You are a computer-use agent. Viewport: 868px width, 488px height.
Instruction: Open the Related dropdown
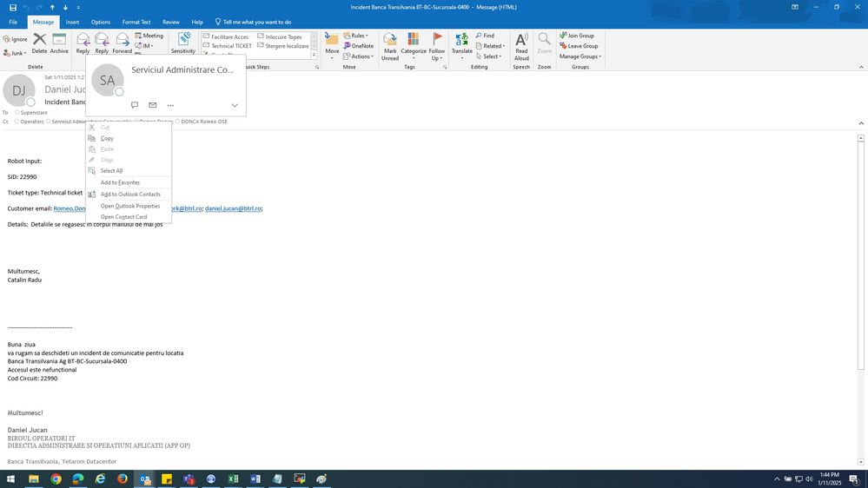click(x=490, y=46)
